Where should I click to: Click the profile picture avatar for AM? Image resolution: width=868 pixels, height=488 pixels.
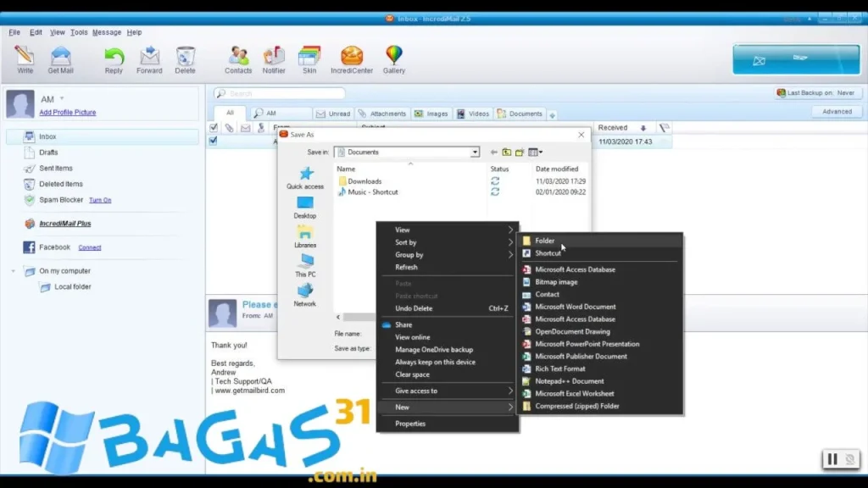(x=20, y=104)
